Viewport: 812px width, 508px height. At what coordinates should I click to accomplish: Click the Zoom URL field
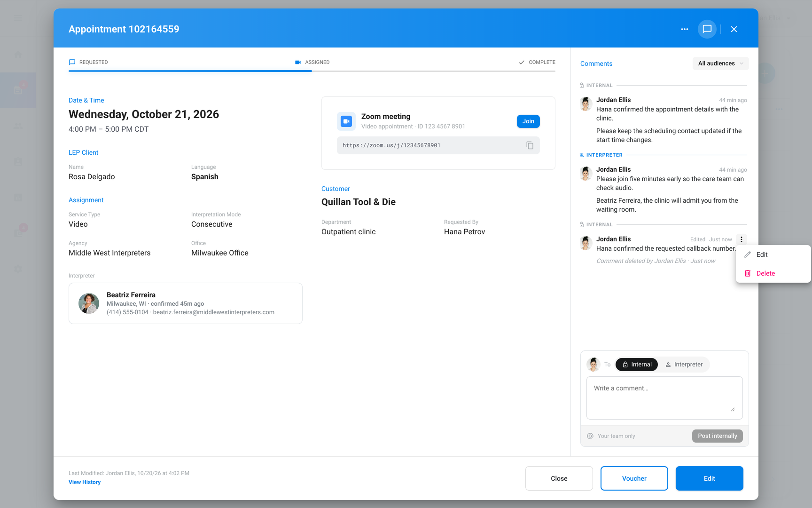[438, 145]
